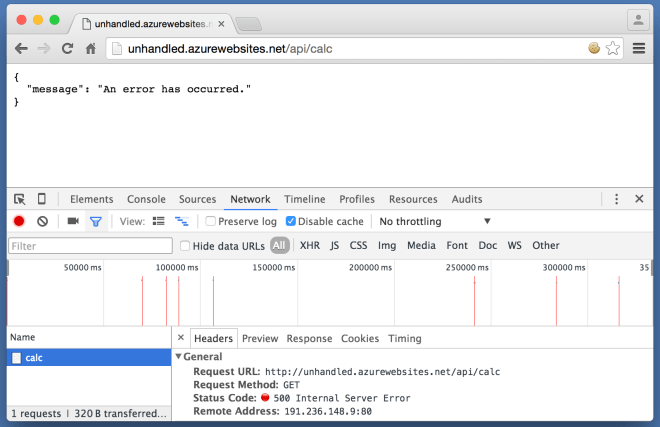Filter requests by CSS
This screenshot has height=427, width=660.
(358, 246)
